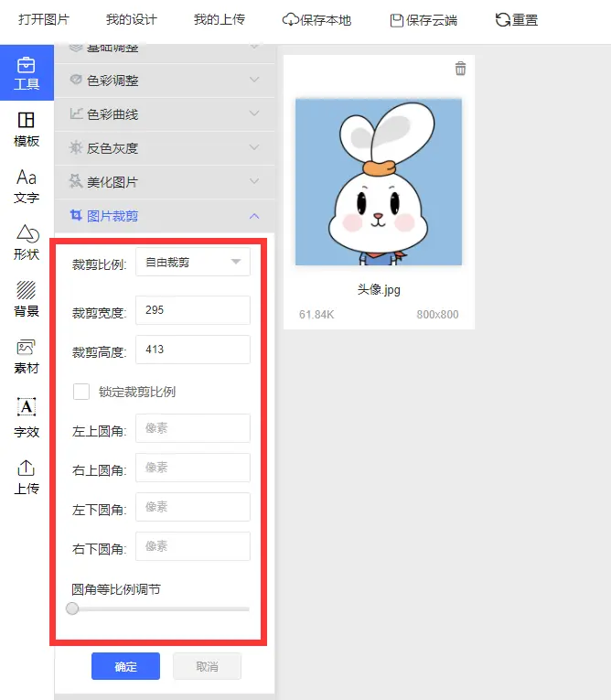Expand the 色彩调整 section chevron
The width and height of the screenshot is (611, 700).
coord(254,80)
